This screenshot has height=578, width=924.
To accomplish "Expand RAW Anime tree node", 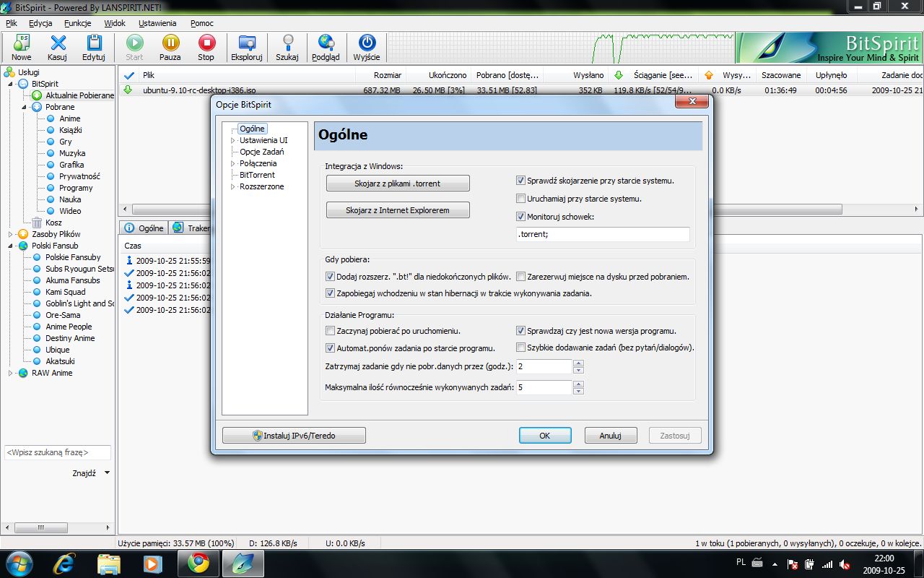I will coord(11,373).
